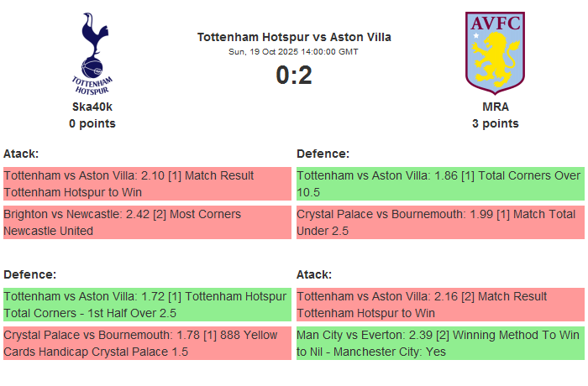Click the Total Corners Over 10.5 bet
The width and height of the screenshot is (588, 386).
[440, 184]
